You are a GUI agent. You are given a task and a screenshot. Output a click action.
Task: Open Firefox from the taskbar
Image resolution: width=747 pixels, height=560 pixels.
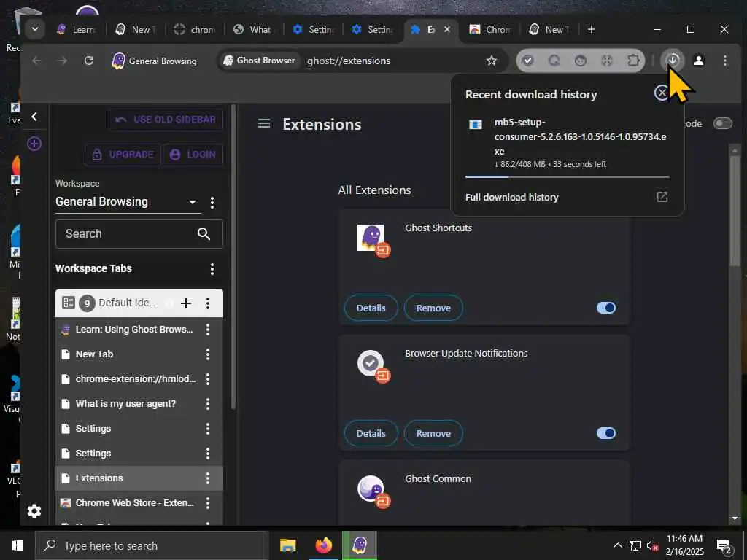[x=323, y=545]
